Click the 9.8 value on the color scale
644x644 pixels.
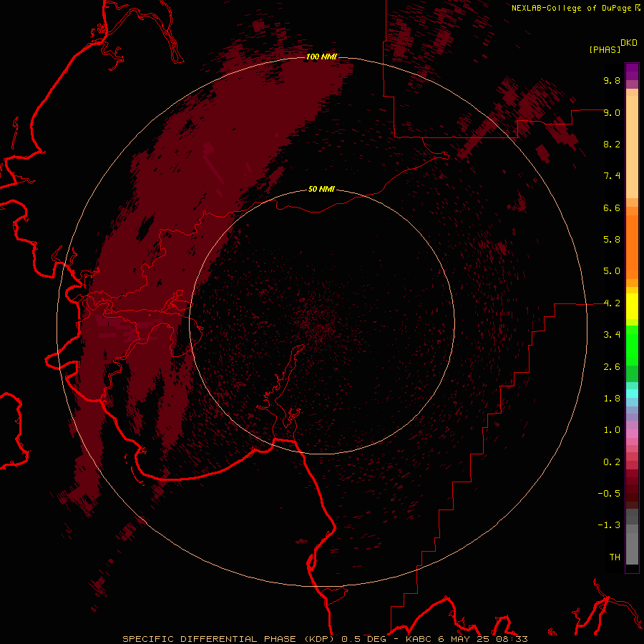[612, 80]
